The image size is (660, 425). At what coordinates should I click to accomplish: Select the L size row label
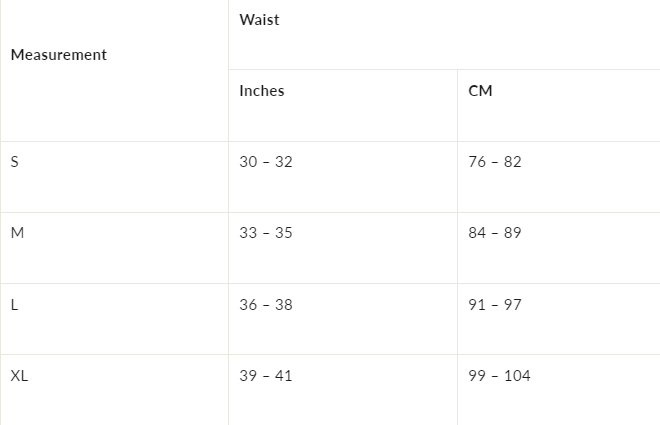pos(14,305)
